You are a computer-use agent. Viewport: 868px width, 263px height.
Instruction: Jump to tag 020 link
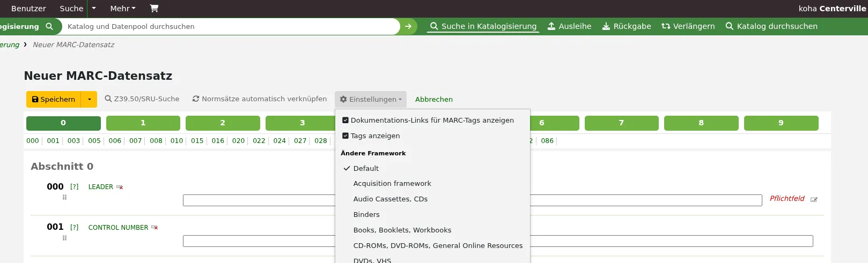[x=238, y=141]
